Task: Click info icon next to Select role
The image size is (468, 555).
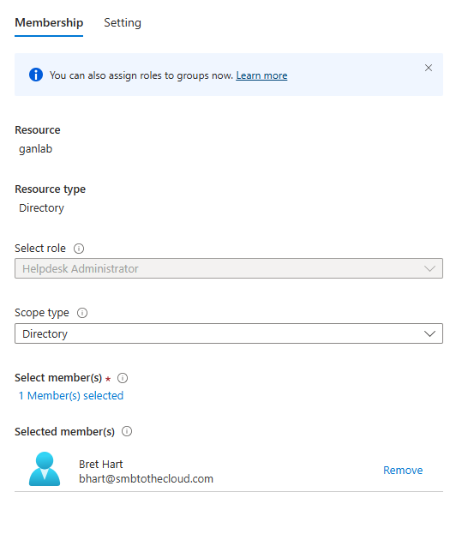Action: tap(79, 248)
